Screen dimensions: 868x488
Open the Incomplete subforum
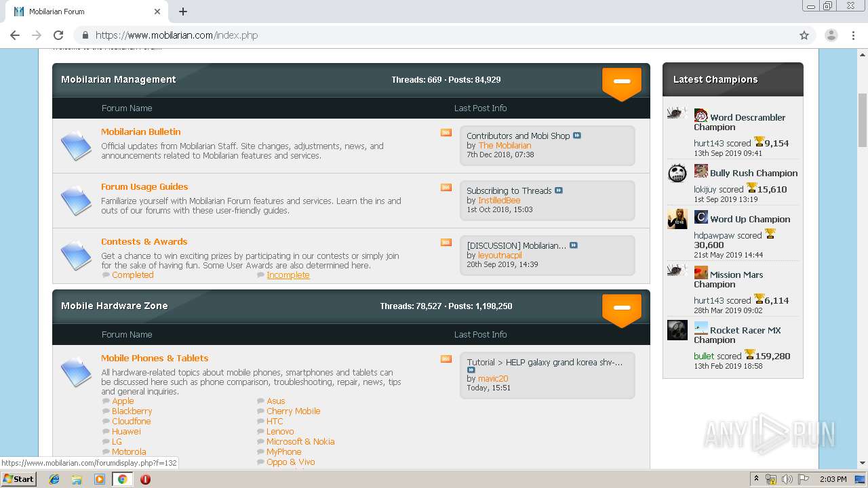288,274
